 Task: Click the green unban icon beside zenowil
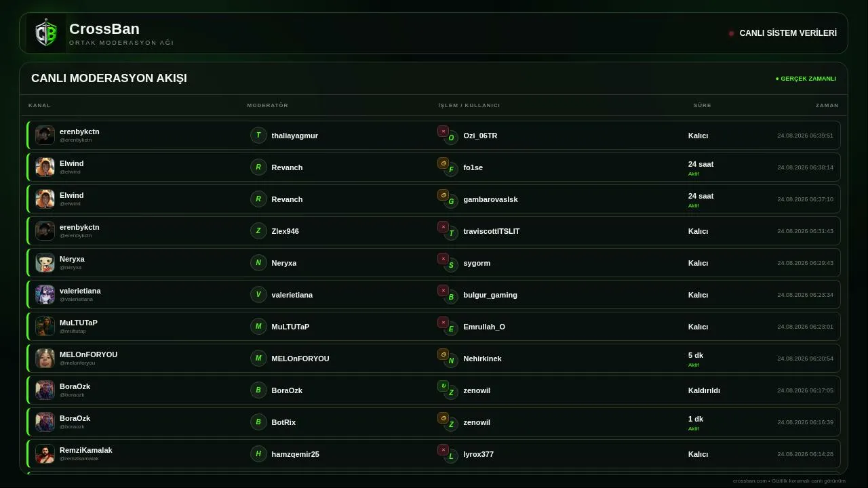443,386
